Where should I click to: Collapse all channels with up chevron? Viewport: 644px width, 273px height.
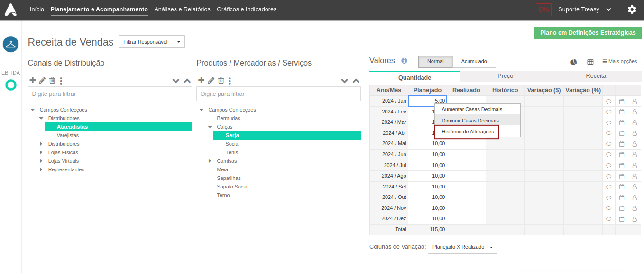tap(187, 81)
